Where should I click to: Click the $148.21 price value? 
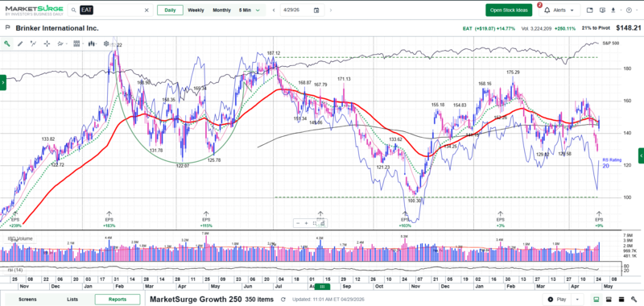coord(629,28)
